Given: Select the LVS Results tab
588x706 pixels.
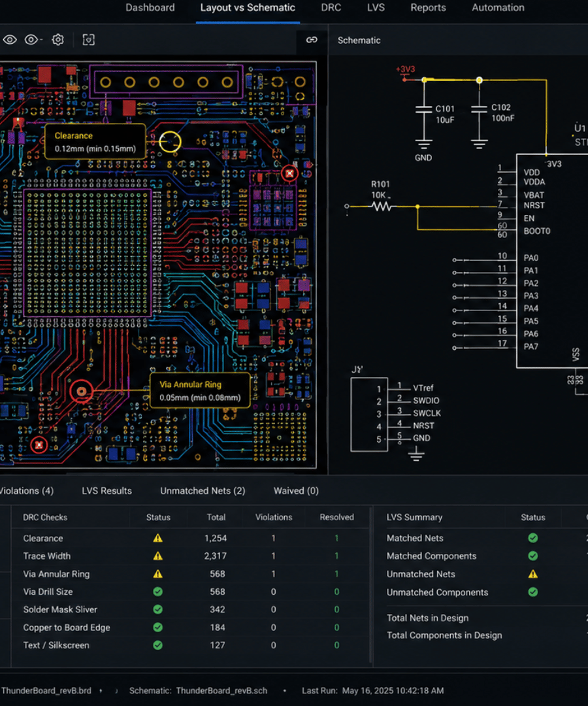Looking at the screenshot, I should (x=106, y=491).
